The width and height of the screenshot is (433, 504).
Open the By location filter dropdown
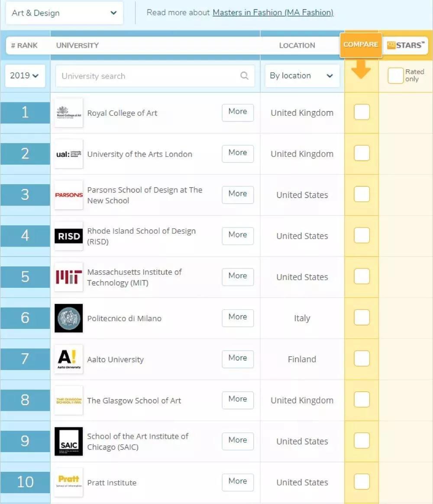point(302,76)
